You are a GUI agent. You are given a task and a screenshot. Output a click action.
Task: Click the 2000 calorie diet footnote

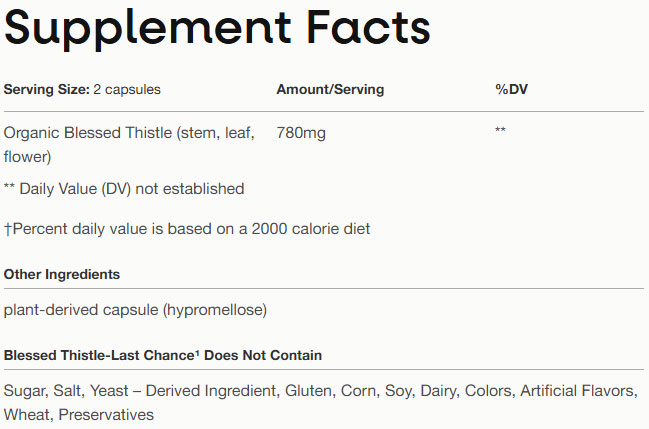(187, 229)
